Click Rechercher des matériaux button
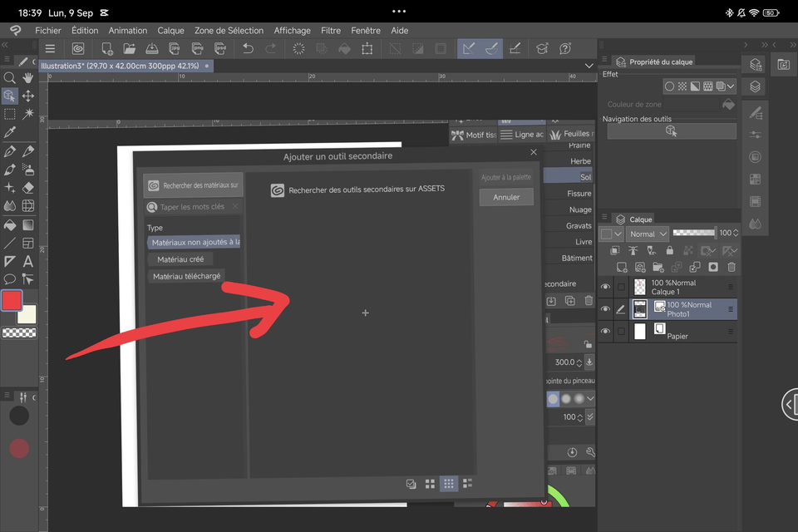798x532 pixels. tap(193, 185)
